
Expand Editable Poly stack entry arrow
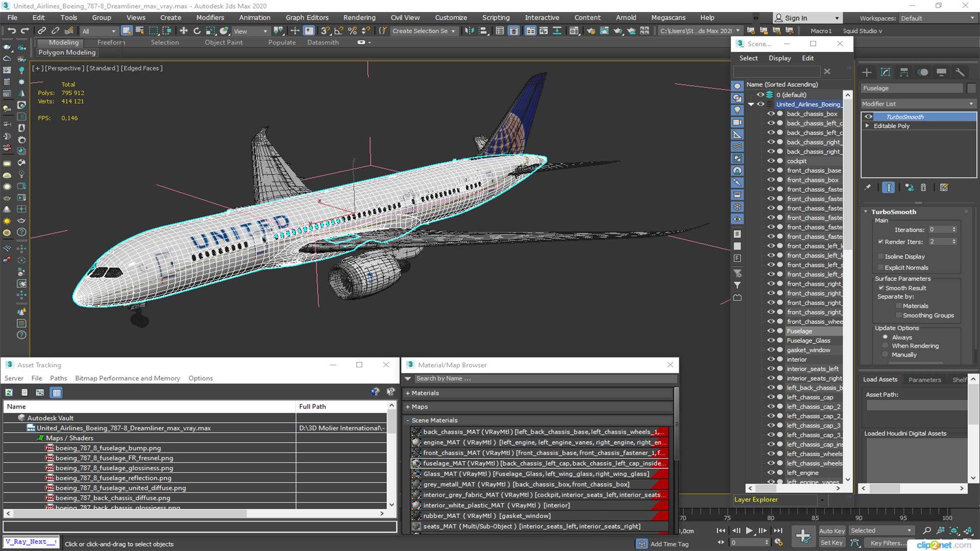click(867, 126)
